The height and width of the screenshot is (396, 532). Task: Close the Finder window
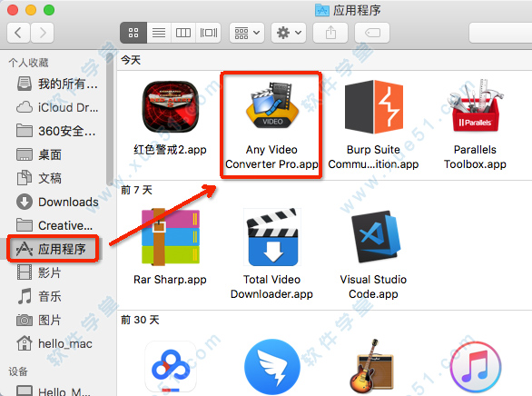[x=13, y=10]
